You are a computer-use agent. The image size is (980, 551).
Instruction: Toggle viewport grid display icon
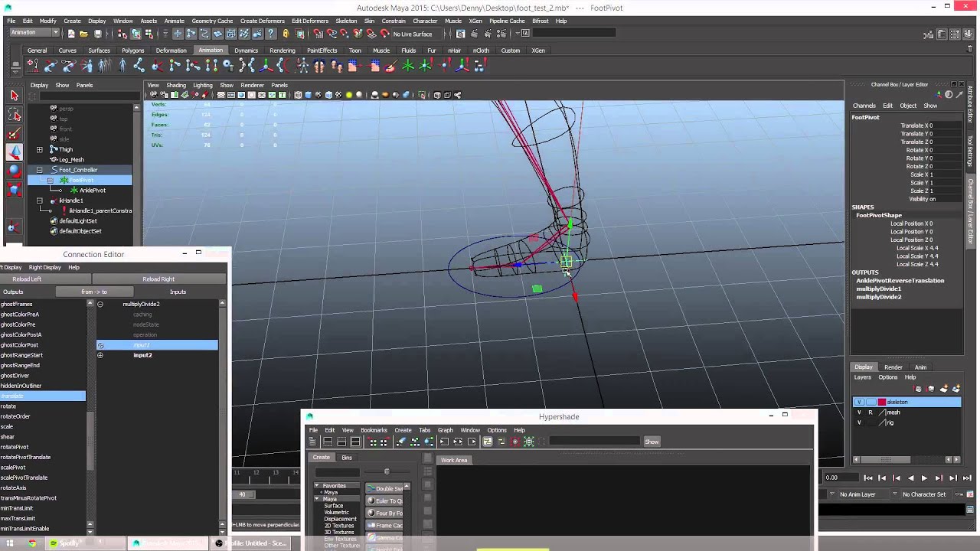(x=221, y=95)
